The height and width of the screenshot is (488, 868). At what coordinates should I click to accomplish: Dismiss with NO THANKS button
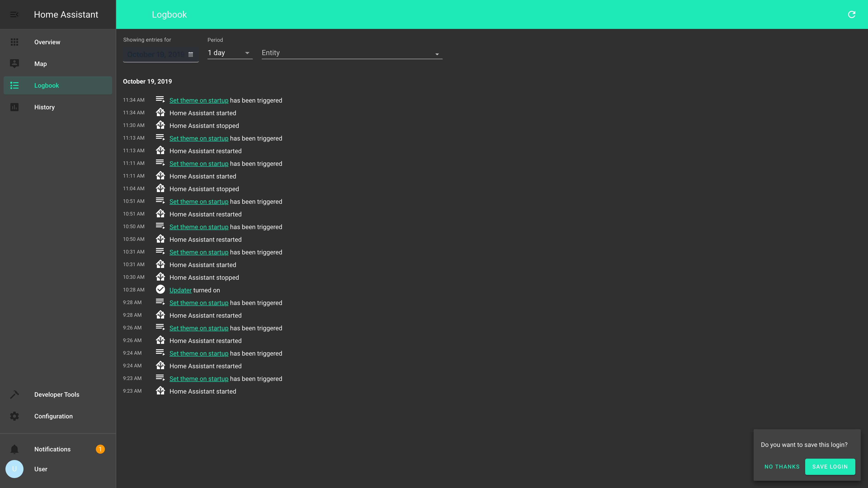[782, 467]
